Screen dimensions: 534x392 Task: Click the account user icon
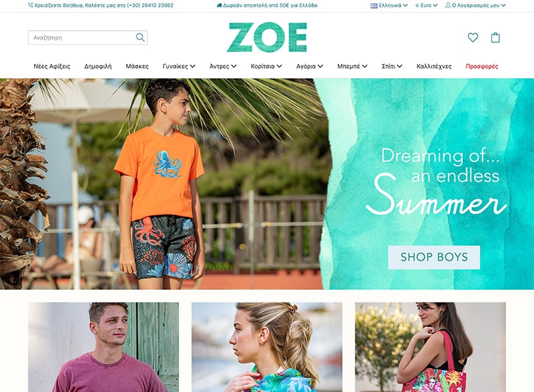(448, 5)
